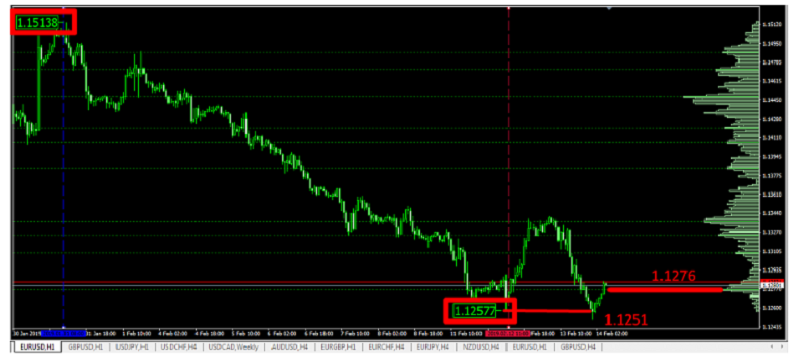Select the EURJPY,H4 chart tab
This screenshot has width=804, height=360.
tap(432, 347)
